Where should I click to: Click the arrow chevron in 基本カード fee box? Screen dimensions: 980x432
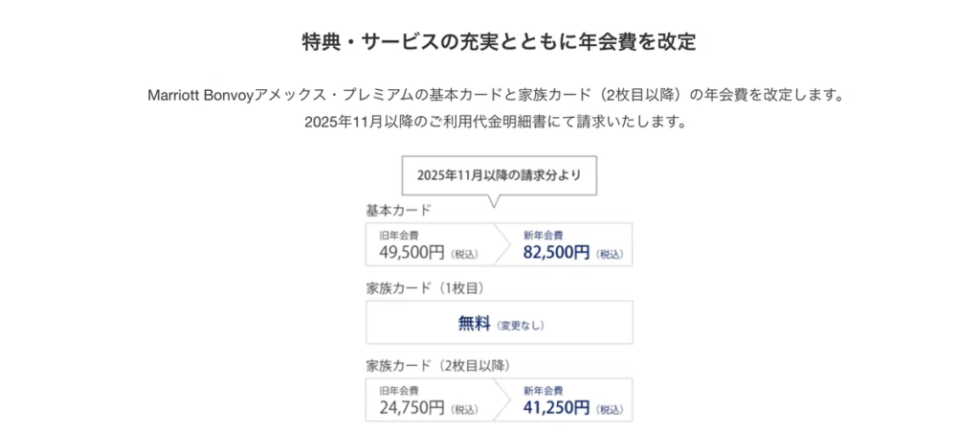click(504, 244)
